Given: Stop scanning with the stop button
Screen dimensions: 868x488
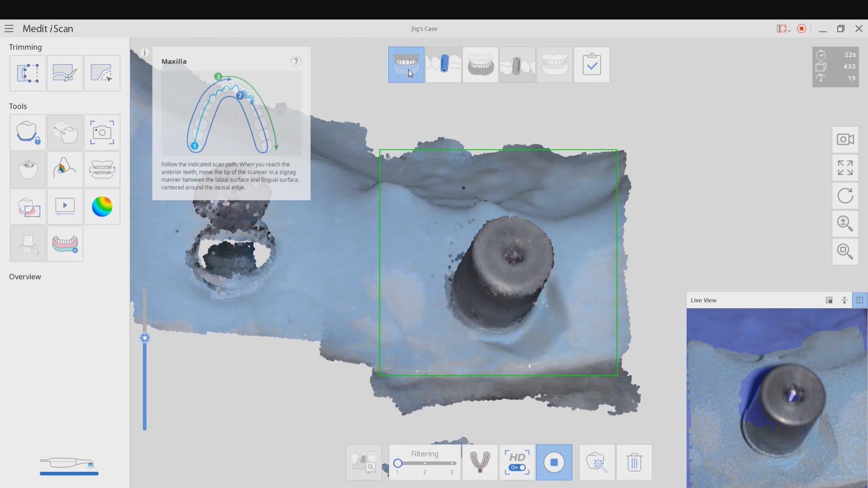Looking at the screenshot, I should click(x=554, y=462).
